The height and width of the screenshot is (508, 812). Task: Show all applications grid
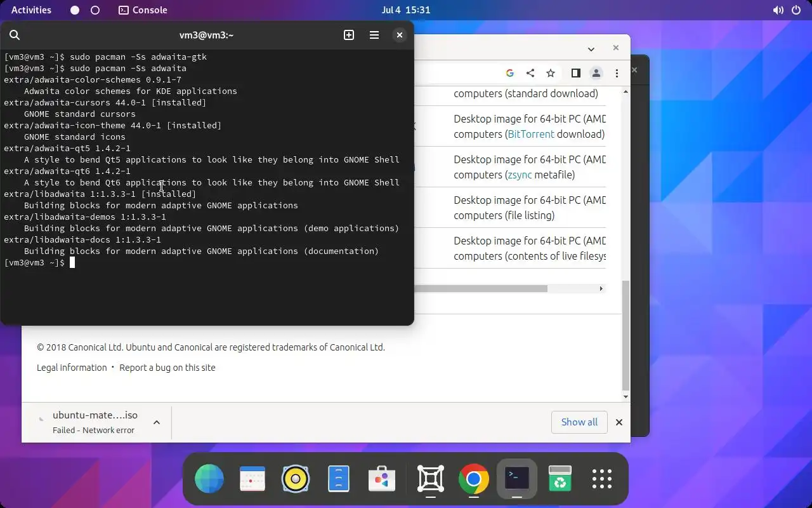point(602,479)
